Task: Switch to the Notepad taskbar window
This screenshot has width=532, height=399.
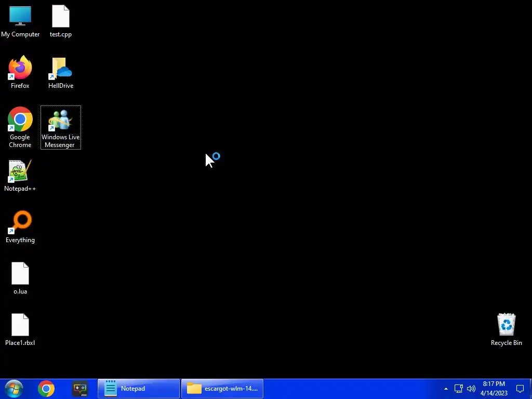Action: [138, 389]
